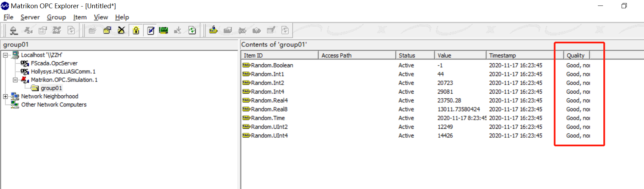Click the green circuit board toolbar icon

pos(163,31)
